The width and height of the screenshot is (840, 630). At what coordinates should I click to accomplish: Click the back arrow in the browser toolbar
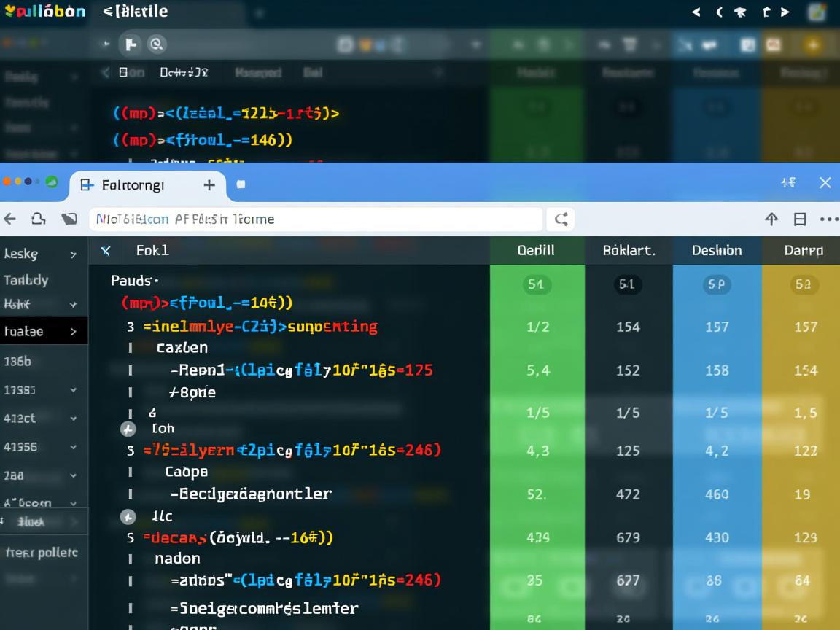tap(9, 219)
